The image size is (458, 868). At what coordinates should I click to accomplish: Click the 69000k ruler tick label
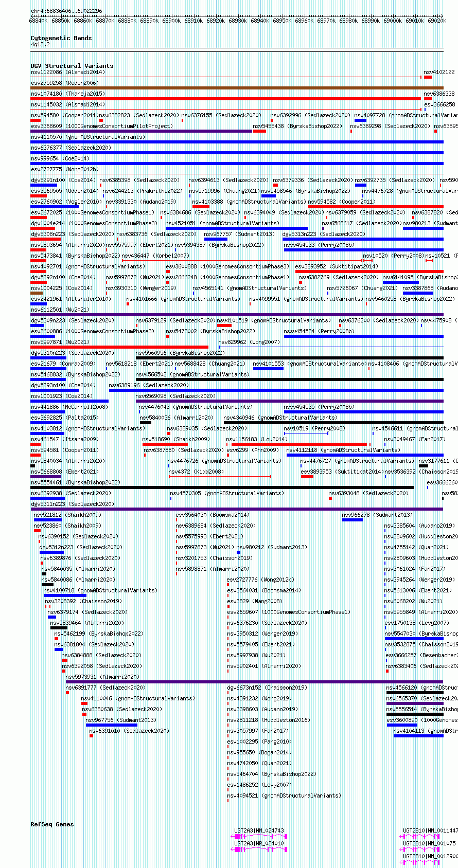pyautogui.click(x=393, y=21)
